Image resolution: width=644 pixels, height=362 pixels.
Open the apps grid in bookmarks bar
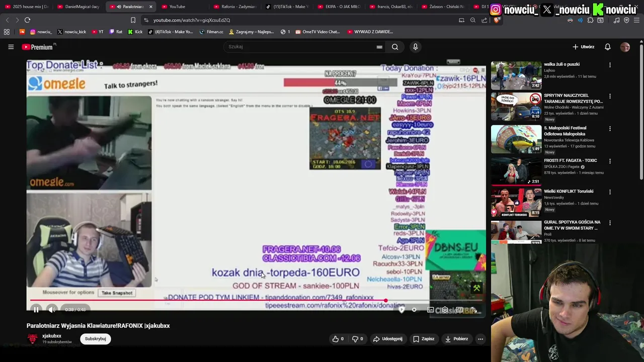coord(7,32)
